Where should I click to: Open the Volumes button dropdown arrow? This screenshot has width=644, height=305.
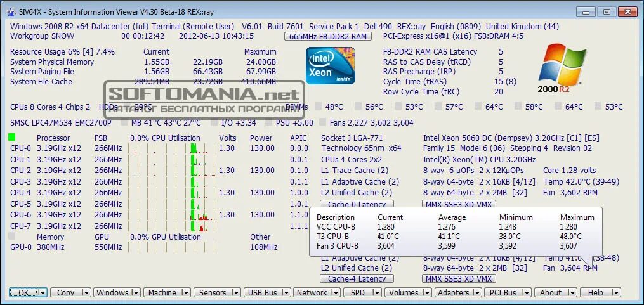pos(428,293)
